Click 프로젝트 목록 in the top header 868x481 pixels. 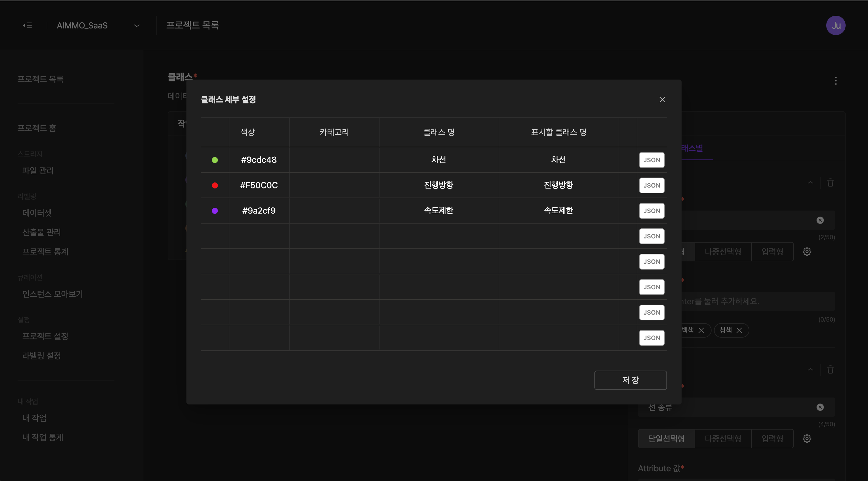pyautogui.click(x=192, y=25)
